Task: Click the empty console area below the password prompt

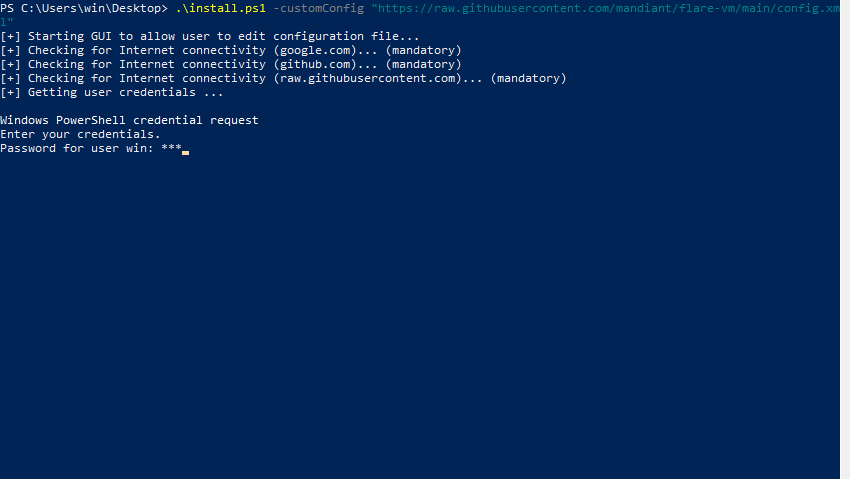Action: click(400, 320)
